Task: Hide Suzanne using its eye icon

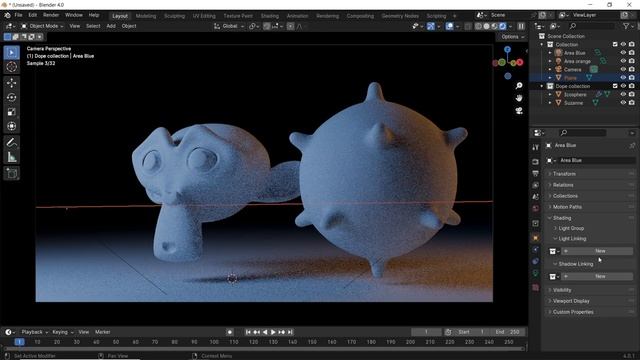Action: click(623, 103)
